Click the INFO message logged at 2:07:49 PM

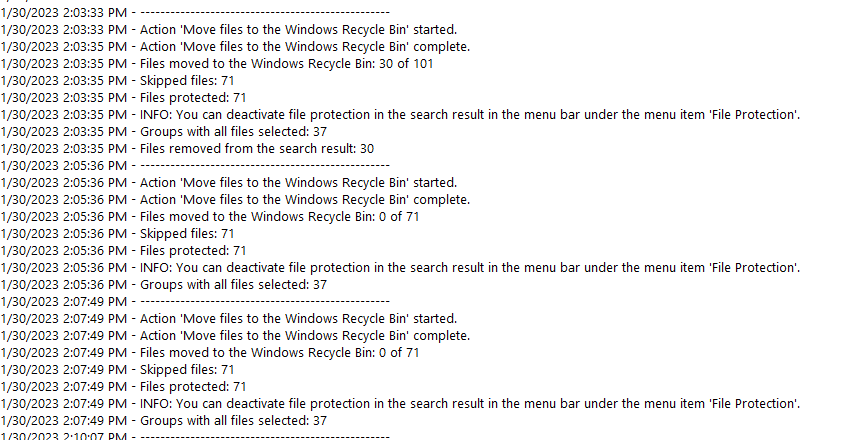[x=400, y=403]
